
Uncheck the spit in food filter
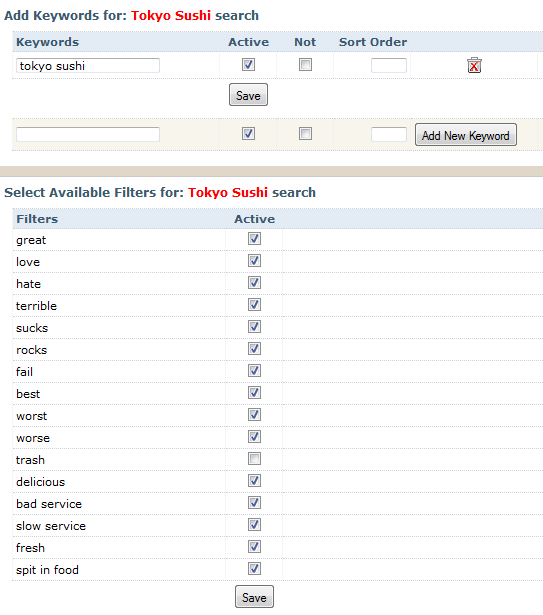254,568
